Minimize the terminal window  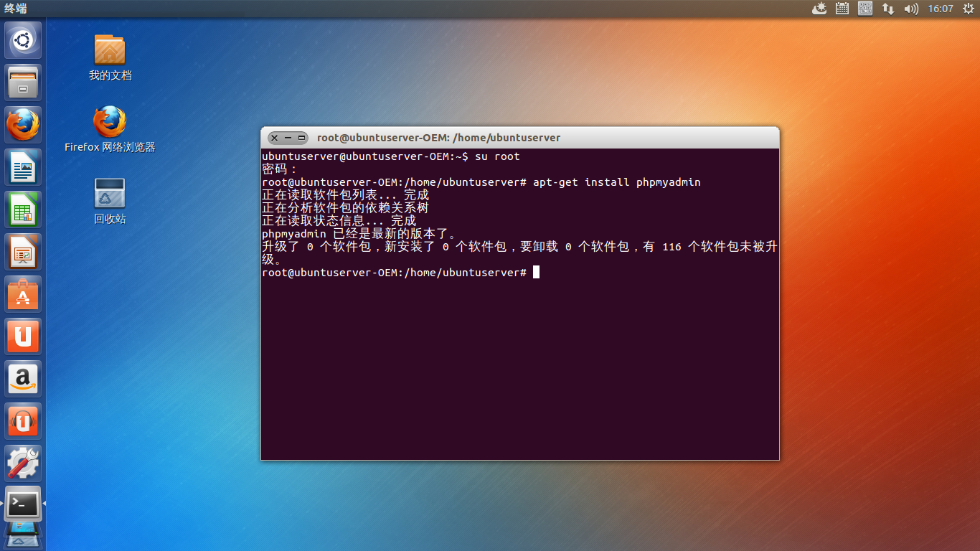coord(288,138)
